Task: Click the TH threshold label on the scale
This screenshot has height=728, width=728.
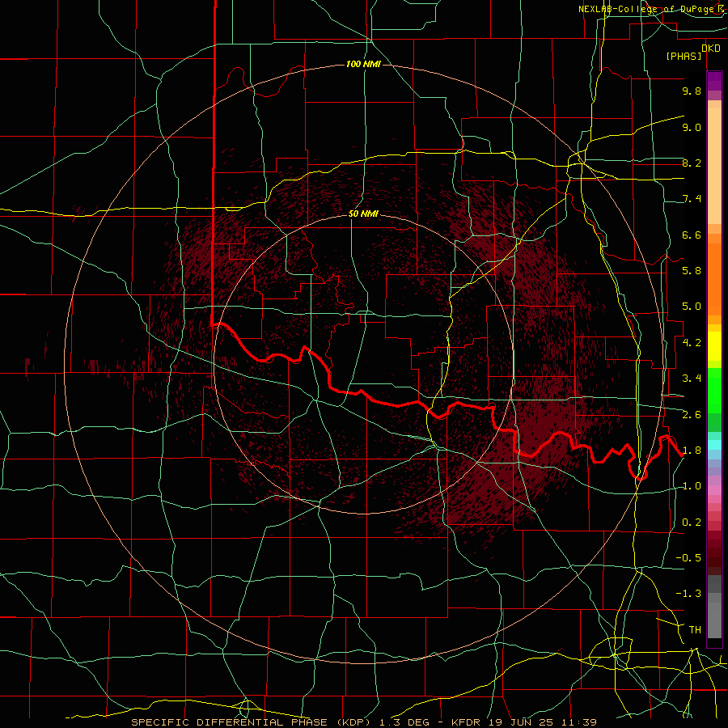Action: click(695, 630)
